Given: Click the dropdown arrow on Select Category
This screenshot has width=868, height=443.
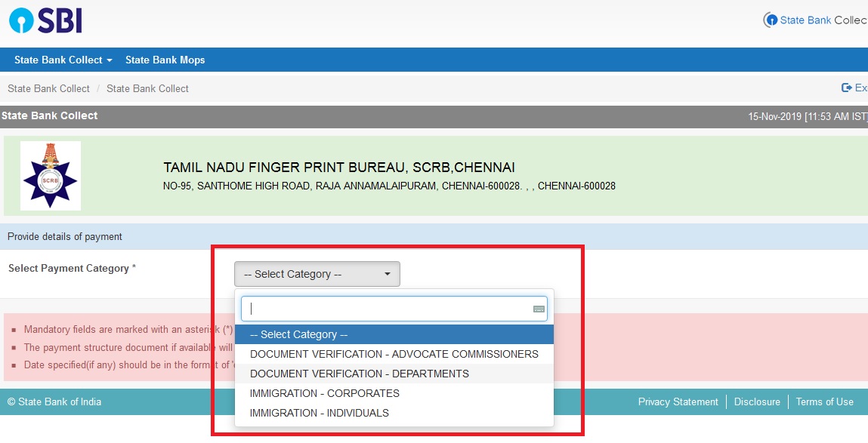Looking at the screenshot, I should 388,274.
